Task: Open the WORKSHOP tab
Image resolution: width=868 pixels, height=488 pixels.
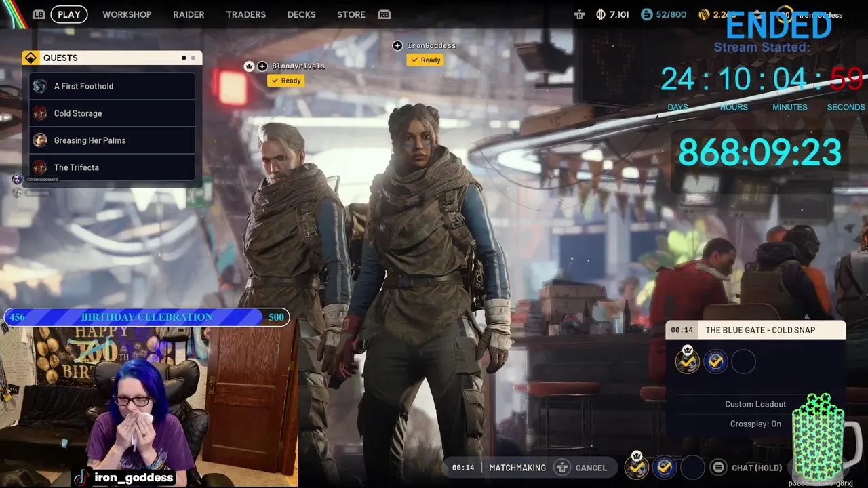Action: [127, 14]
